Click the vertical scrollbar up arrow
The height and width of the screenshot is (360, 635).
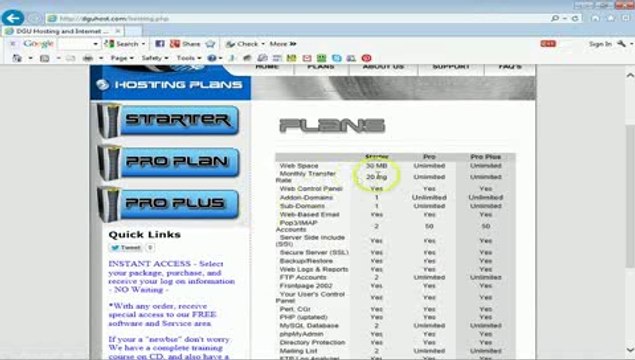630,75
